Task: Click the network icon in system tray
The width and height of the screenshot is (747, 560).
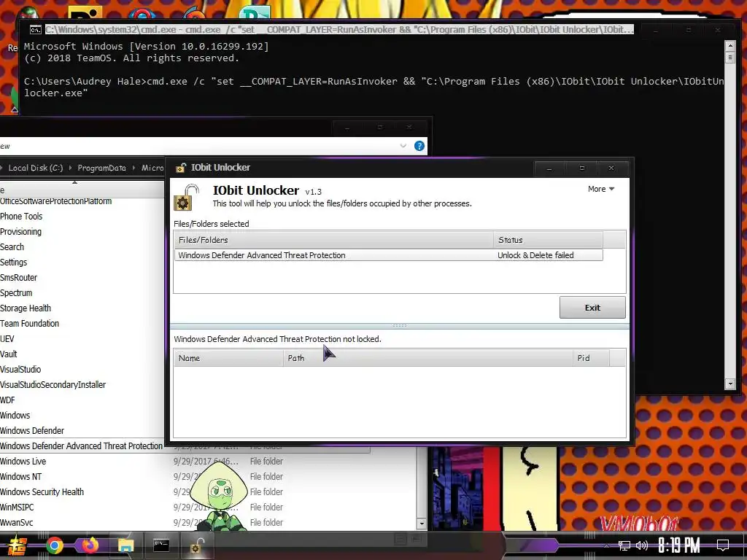Action: 624,545
